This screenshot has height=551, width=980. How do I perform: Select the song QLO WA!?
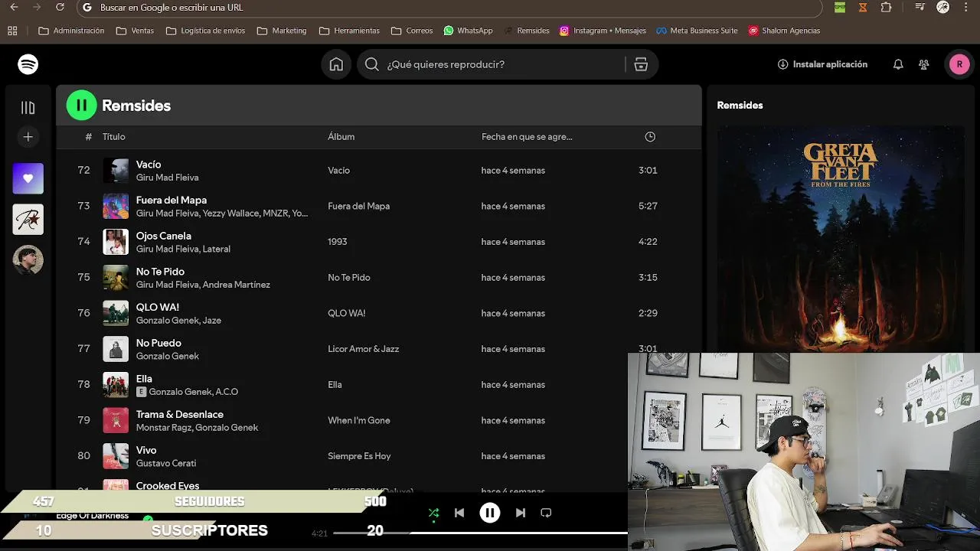click(x=158, y=307)
